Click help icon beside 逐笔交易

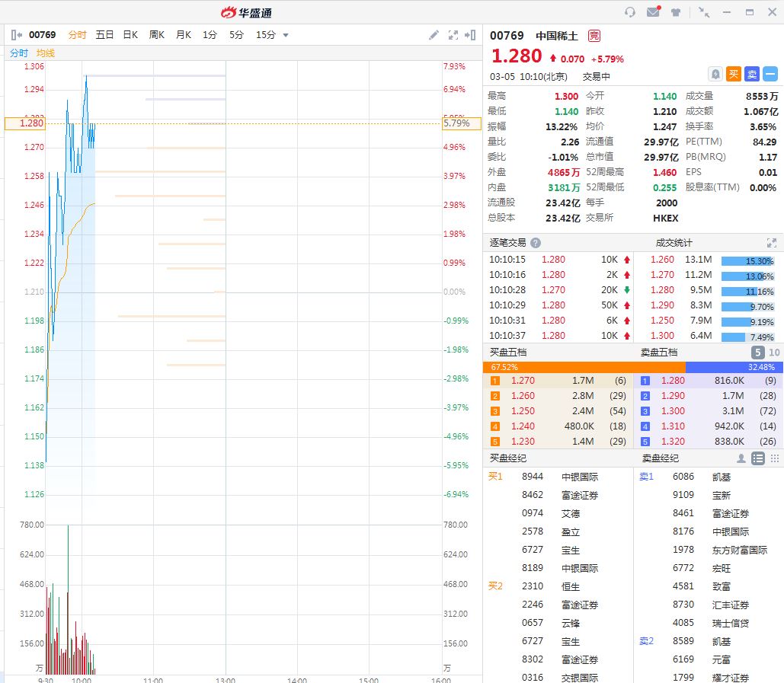536,243
